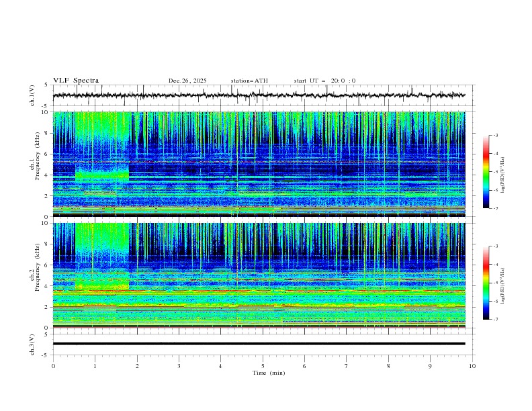Click the ch.1 voltage waveform trace
The height and width of the screenshot is (411, 532).
[259, 95]
